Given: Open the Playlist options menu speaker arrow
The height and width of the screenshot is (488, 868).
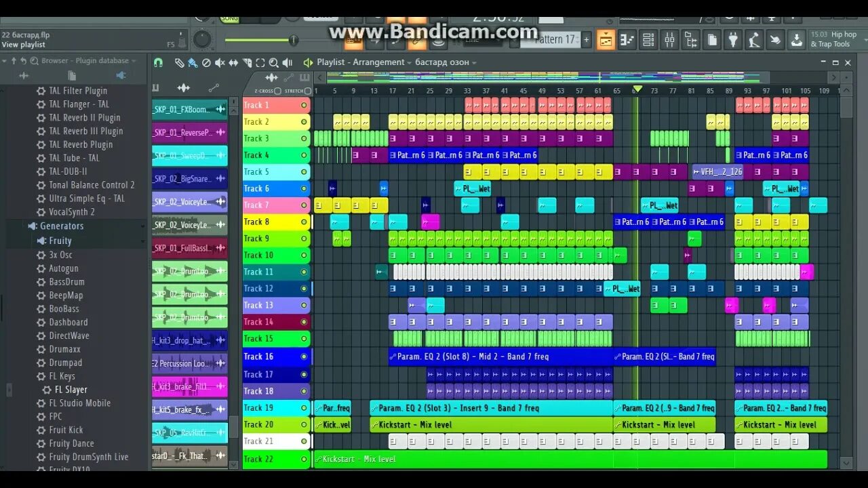Looking at the screenshot, I should click(x=307, y=62).
